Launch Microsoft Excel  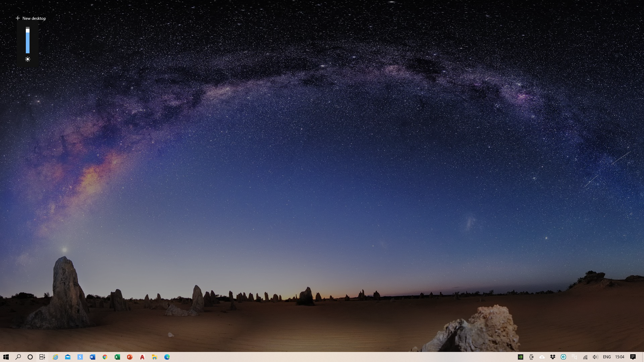click(117, 357)
